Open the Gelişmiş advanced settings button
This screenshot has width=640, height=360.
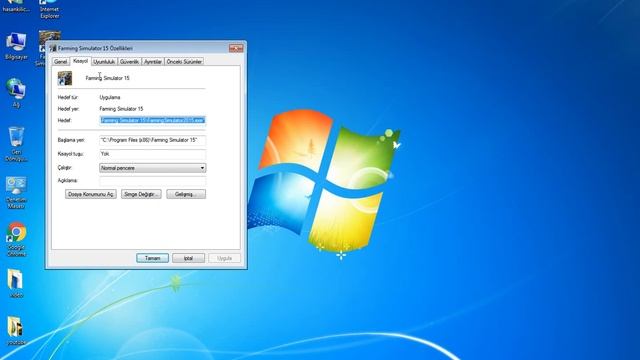[186, 194]
